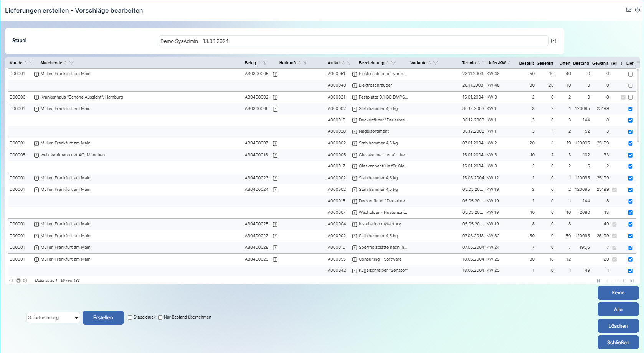Open article info icon for Kugelschreiber Senator

(355, 271)
